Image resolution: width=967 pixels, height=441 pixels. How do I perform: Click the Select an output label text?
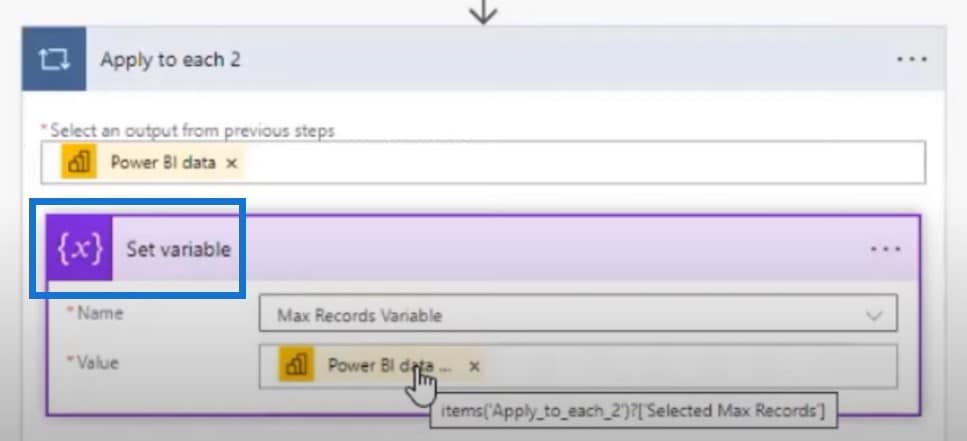(192, 130)
